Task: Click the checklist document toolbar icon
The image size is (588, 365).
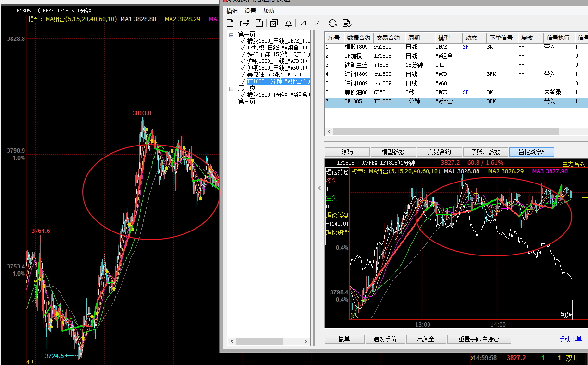Action: [347, 23]
